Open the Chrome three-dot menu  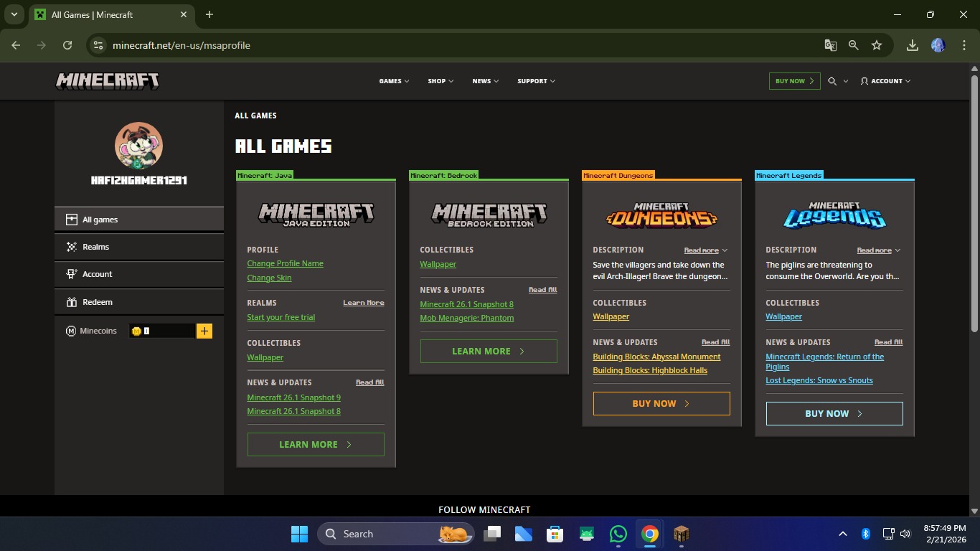tap(963, 45)
